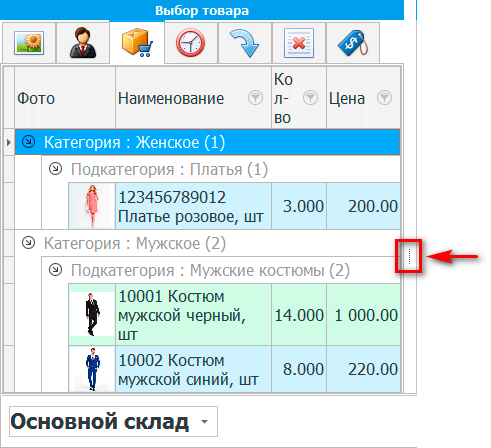Click the pink dress photo thumbnail
Screen dimensions: 491x448
(92, 206)
